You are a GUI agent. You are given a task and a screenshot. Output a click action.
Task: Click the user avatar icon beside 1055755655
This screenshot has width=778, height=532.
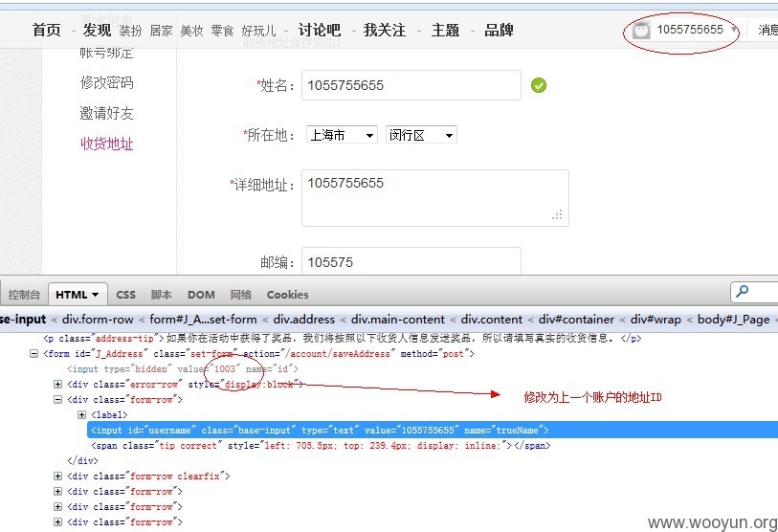(640, 31)
